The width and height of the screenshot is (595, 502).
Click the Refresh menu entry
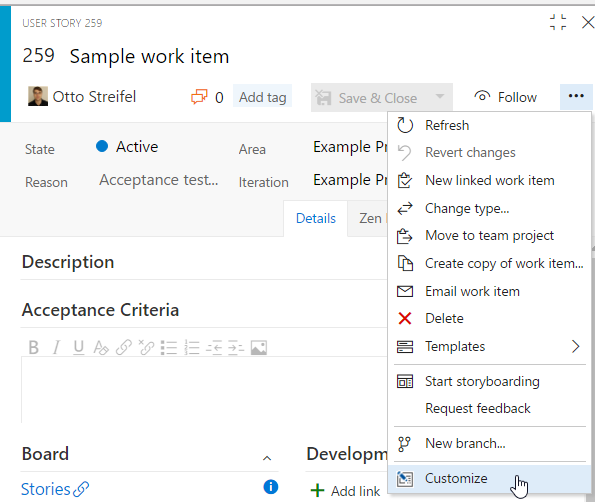click(x=490, y=125)
